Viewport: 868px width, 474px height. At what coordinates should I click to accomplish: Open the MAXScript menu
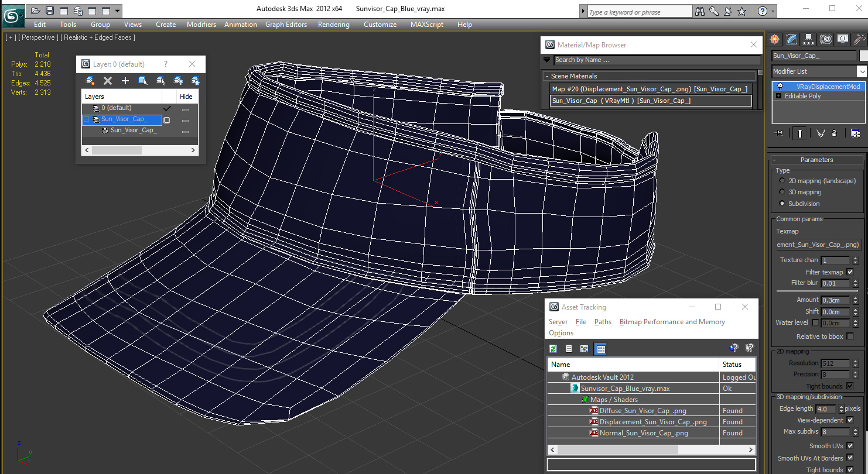click(x=428, y=25)
